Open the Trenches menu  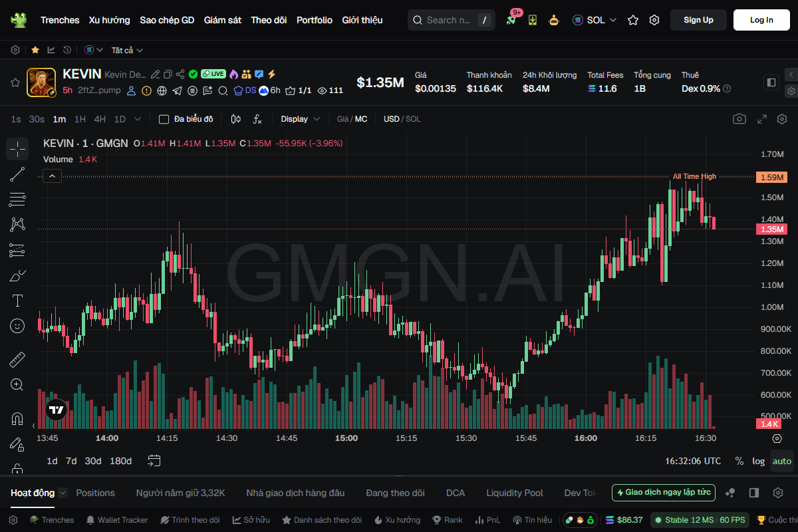point(60,20)
